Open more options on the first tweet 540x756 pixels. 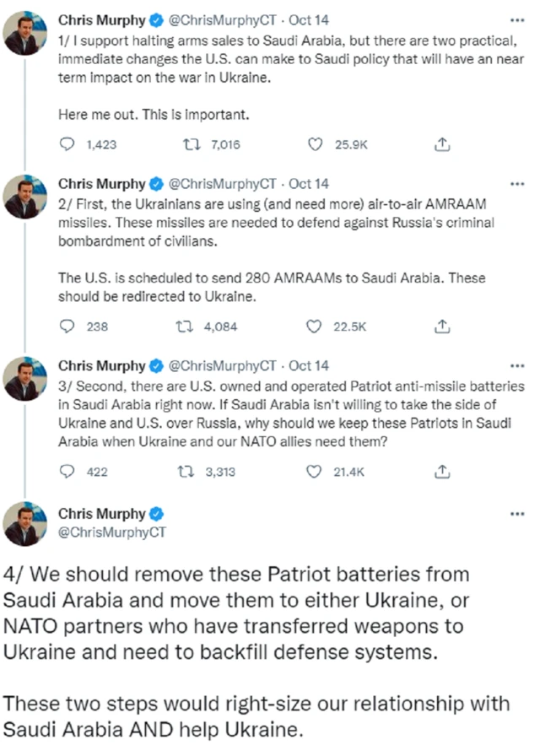517,18
